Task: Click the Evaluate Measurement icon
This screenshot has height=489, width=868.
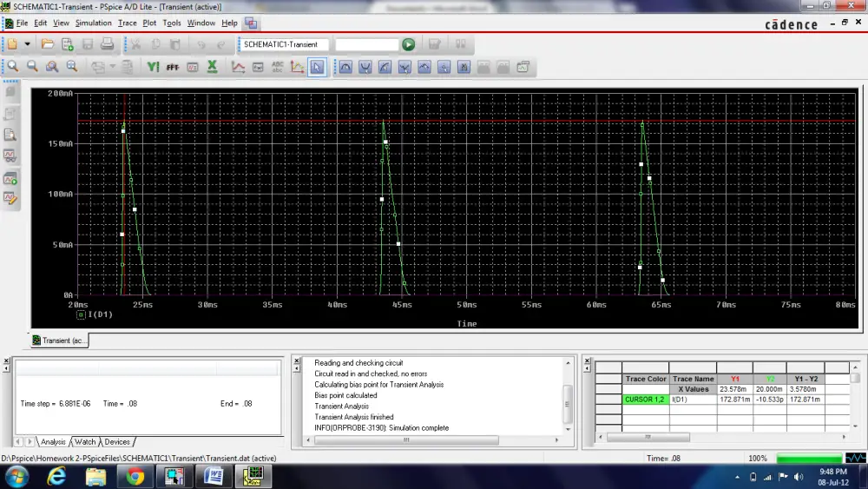Action: tap(258, 67)
